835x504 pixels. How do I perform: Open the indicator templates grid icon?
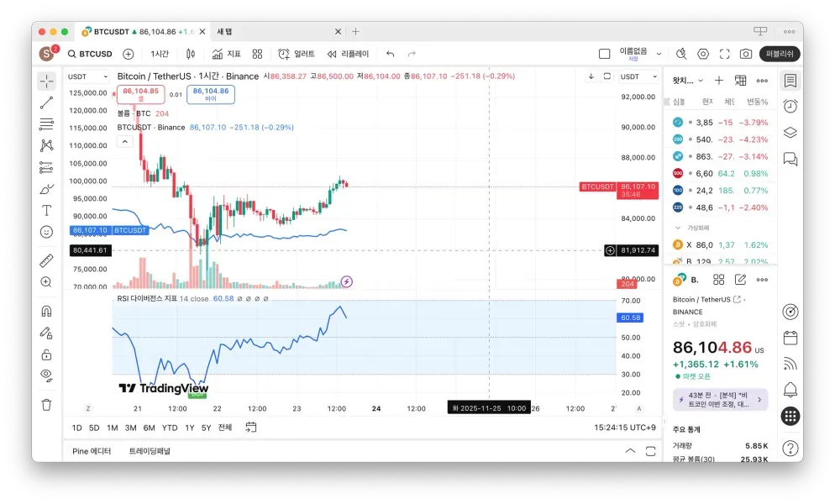tap(258, 54)
